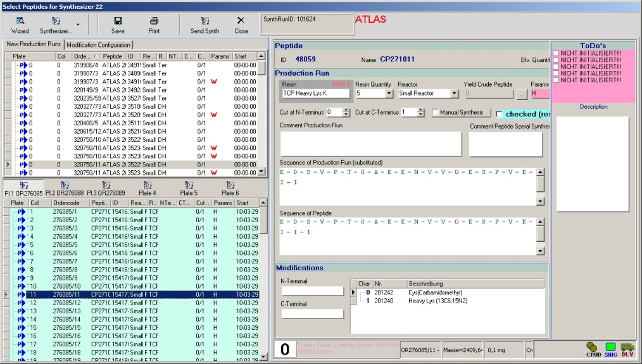Select the Plate 6 icon
Screen dimensions: 642x364
tap(230, 189)
